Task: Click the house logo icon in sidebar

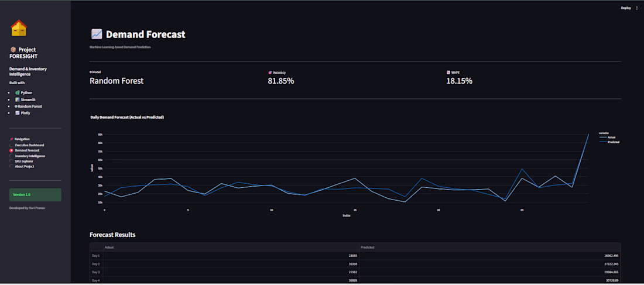Action: pyautogui.click(x=19, y=28)
